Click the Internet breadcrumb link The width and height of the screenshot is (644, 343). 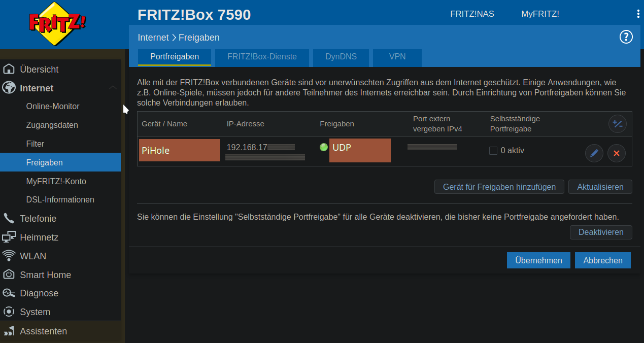pos(153,38)
